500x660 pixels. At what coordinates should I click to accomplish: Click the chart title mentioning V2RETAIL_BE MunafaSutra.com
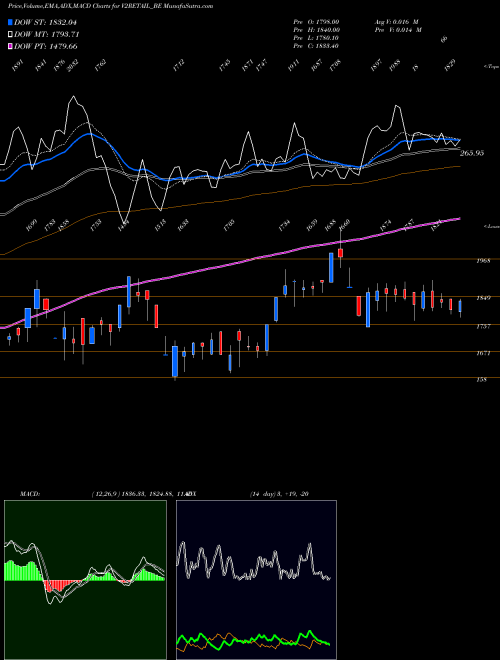click(x=110, y=6)
